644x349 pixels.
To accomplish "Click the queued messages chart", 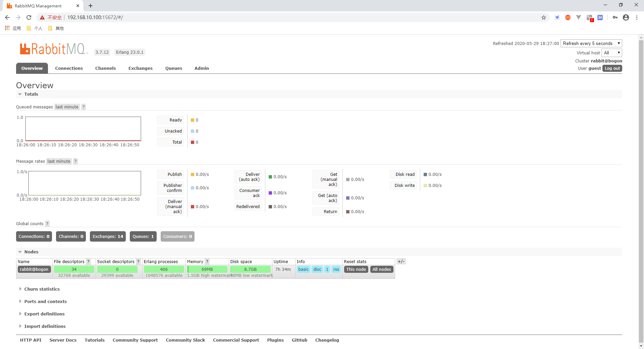I will [83, 129].
